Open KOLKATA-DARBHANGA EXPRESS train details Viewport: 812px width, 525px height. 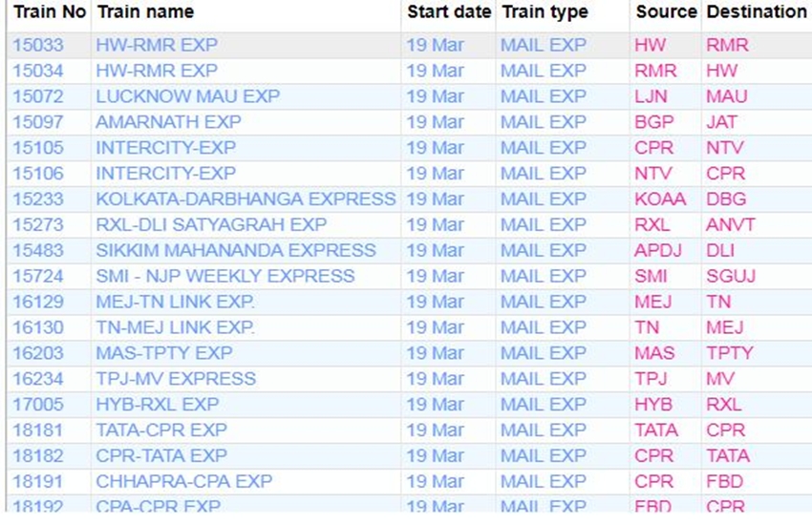tap(246, 199)
